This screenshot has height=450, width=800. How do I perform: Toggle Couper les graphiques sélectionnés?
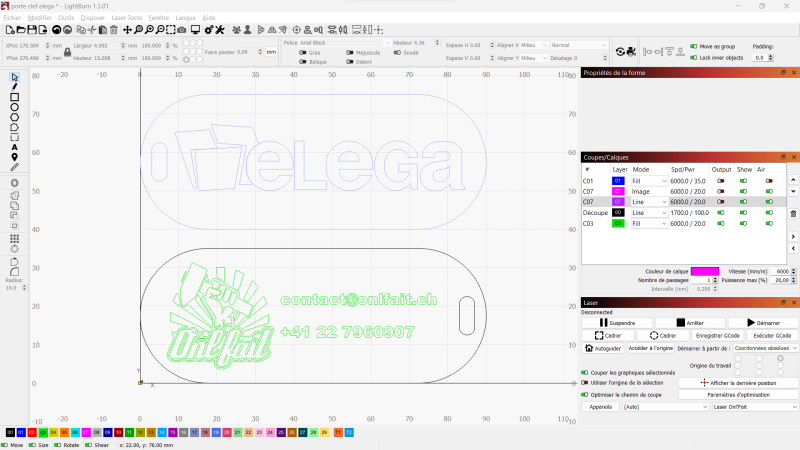585,372
